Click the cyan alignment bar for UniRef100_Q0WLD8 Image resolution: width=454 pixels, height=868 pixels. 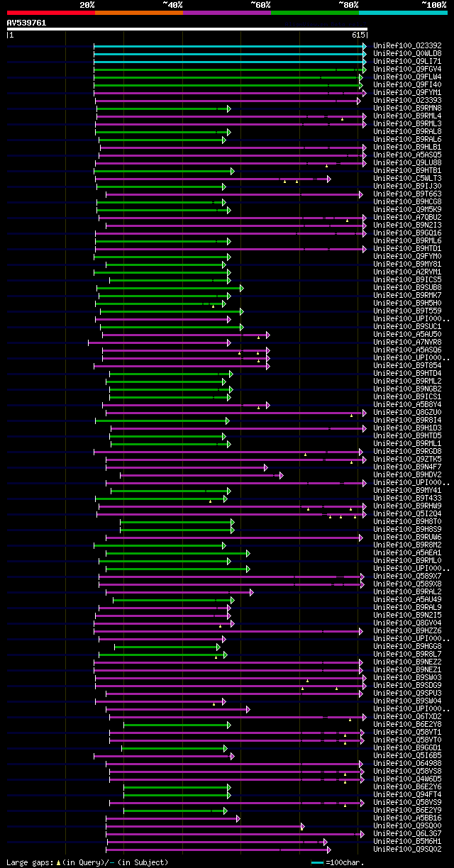pos(230,53)
